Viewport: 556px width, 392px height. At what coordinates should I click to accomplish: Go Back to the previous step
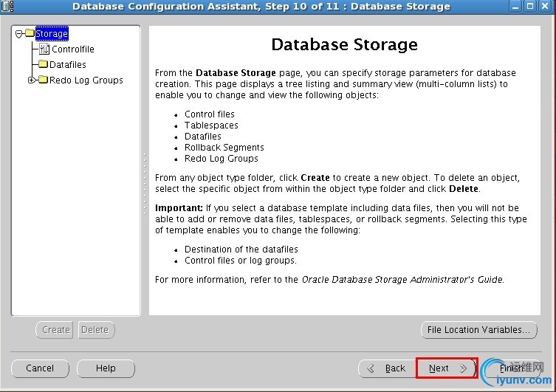coord(387,368)
